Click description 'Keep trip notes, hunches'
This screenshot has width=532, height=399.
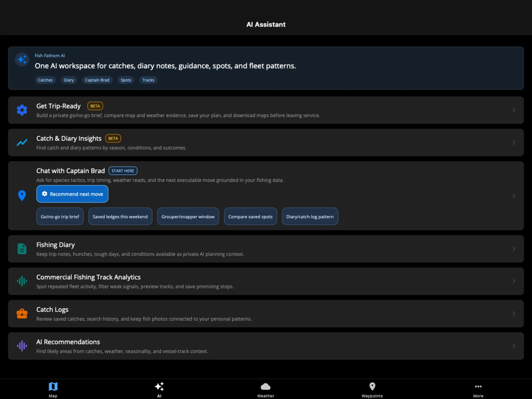click(x=140, y=254)
